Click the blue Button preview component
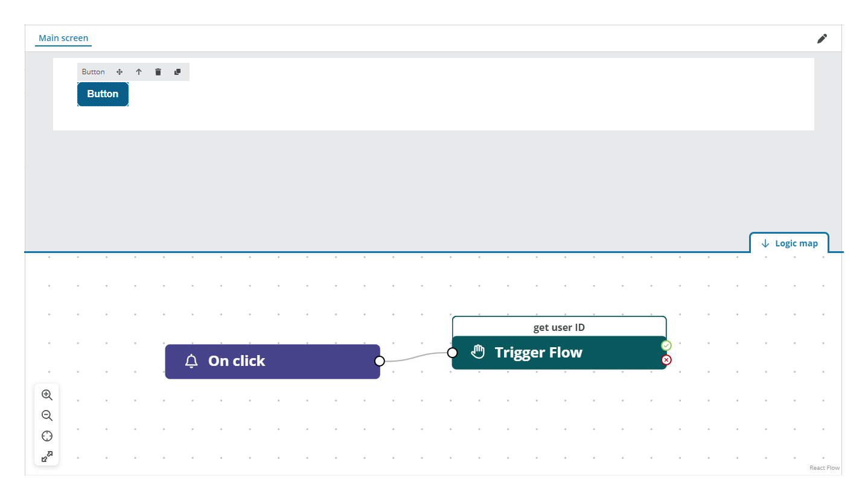868x500 pixels. pyautogui.click(x=103, y=94)
